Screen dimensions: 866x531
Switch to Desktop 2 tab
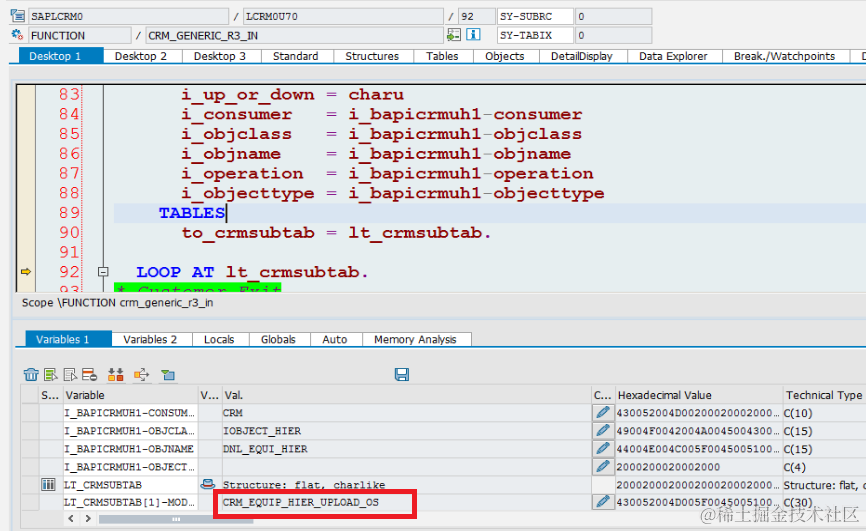tap(141, 56)
